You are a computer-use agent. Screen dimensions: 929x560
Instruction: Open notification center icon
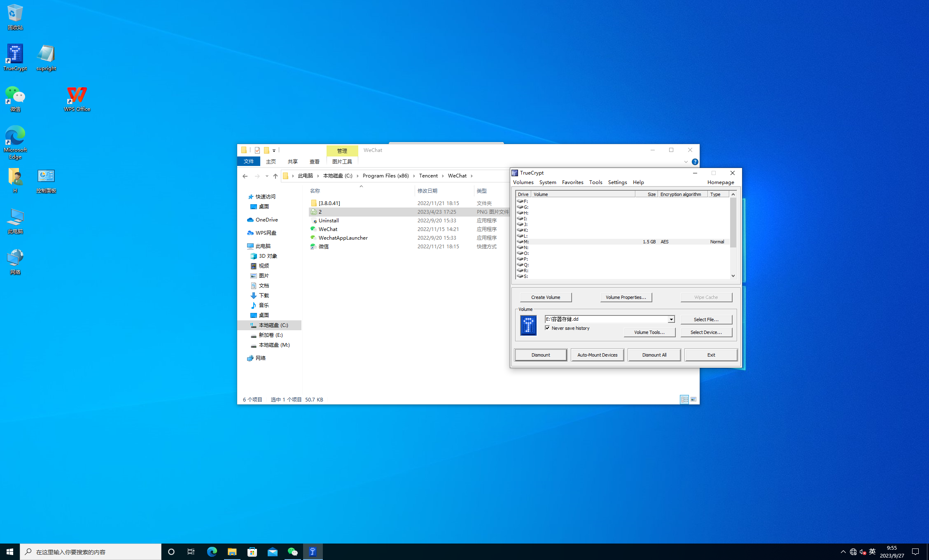coord(916,552)
